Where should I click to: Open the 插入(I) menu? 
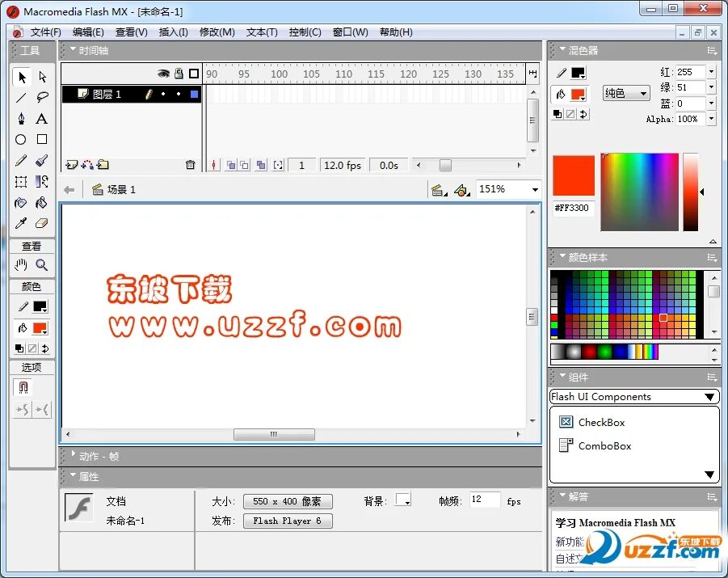pyautogui.click(x=173, y=32)
